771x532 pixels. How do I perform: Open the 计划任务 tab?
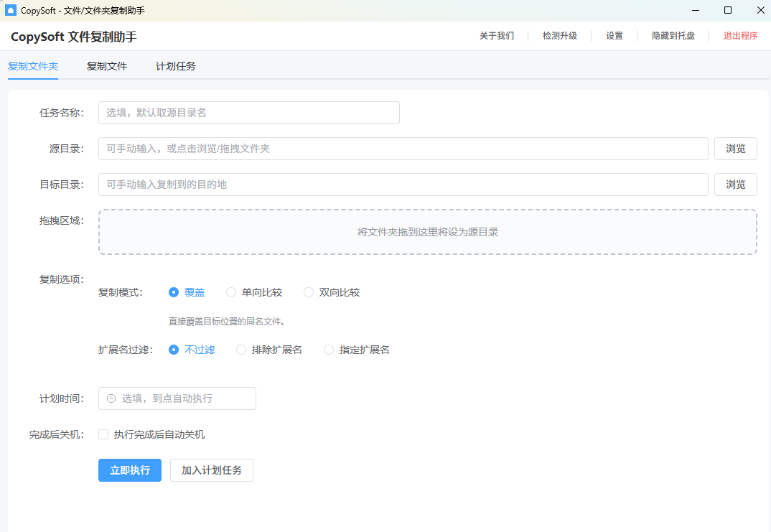(176, 66)
